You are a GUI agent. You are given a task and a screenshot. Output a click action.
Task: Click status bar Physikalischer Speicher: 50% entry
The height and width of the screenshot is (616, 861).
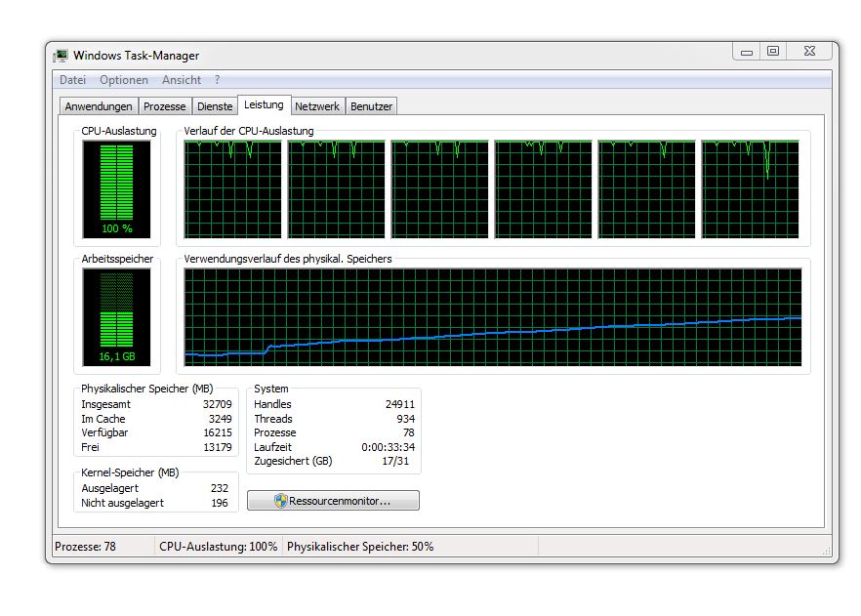tap(360, 547)
